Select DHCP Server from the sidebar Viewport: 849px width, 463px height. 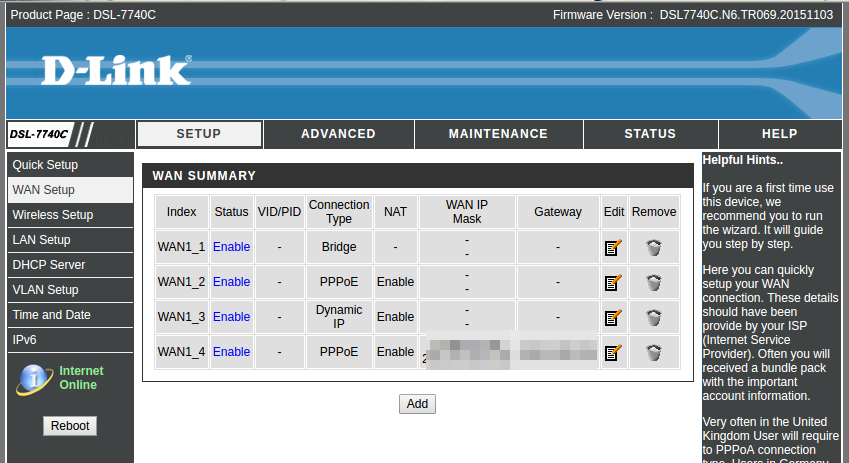(49, 265)
